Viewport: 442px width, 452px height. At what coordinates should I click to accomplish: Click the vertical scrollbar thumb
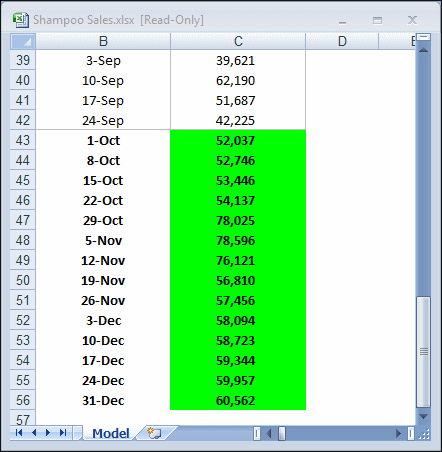pyautogui.click(x=424, y=352)
